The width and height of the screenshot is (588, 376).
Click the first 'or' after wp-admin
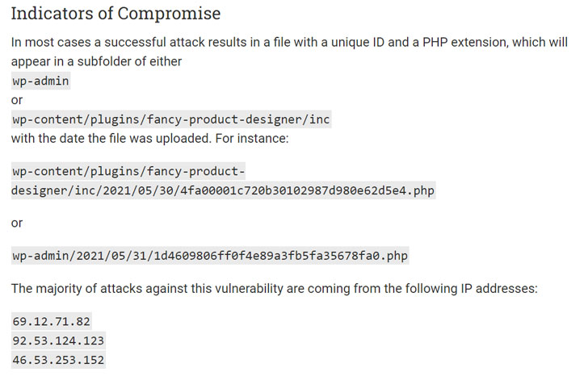17,100
